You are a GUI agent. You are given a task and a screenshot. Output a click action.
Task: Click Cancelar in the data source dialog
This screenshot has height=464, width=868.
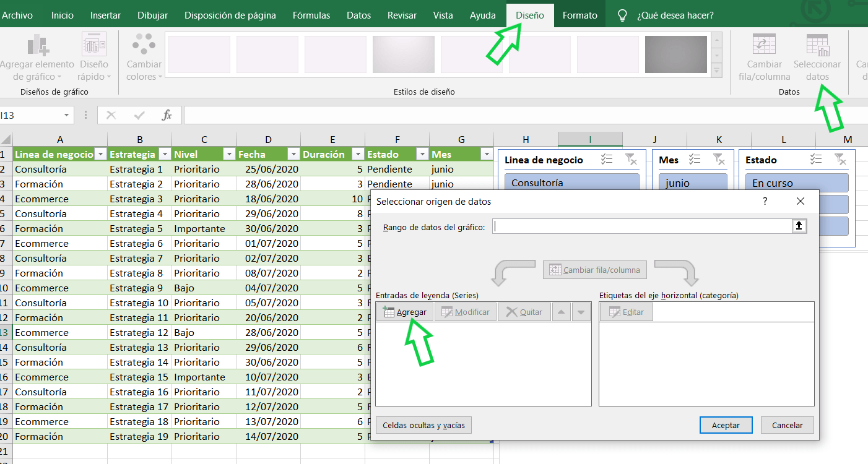click(788, 425)
